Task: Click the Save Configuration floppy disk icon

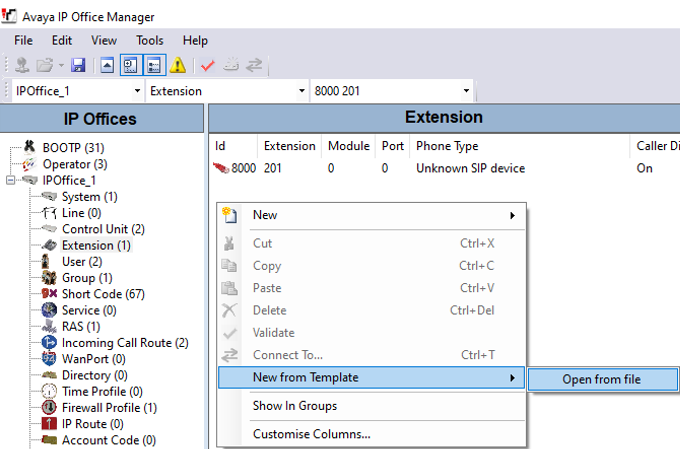Action: point(78,66)
